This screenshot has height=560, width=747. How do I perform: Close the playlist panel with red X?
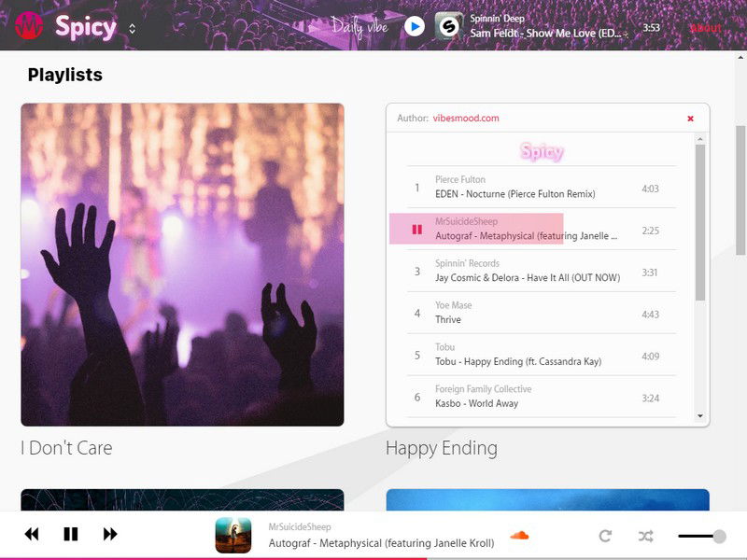[690, 119]
